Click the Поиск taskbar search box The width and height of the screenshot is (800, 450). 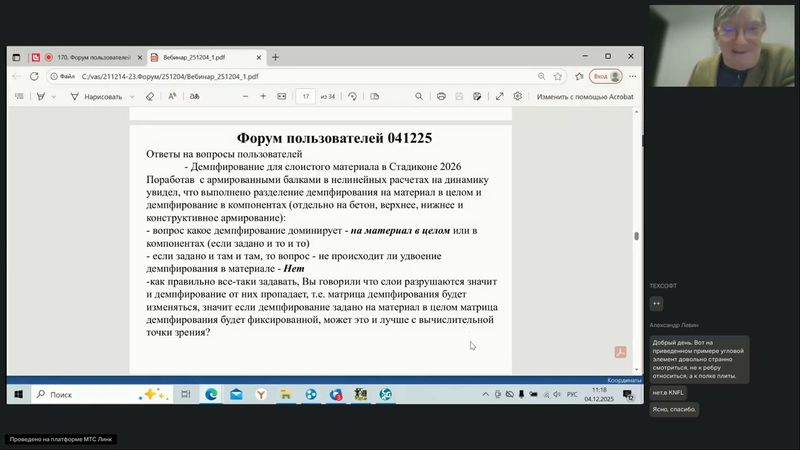(x=102, y=394)
